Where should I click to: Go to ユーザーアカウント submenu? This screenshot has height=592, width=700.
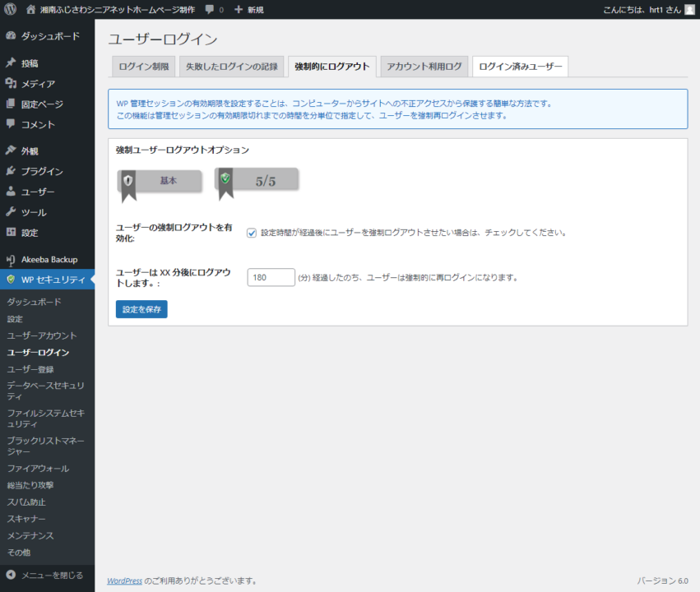(42, 335)
